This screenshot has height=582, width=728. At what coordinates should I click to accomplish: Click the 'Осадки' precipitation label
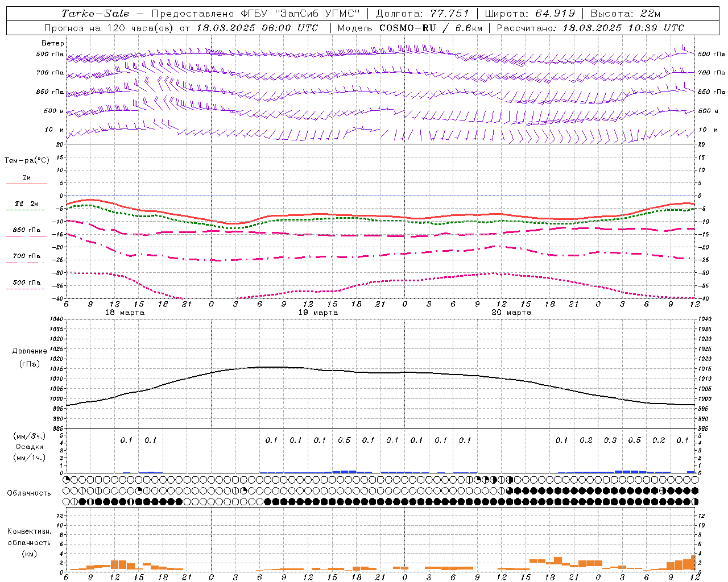pyautogui.click(x=30, y=447)
